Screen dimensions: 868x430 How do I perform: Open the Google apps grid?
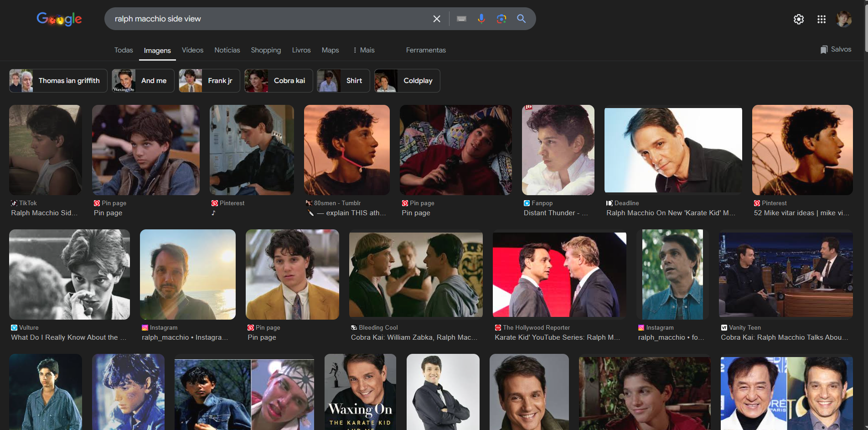pyautogui.click(x=821, y=19)
